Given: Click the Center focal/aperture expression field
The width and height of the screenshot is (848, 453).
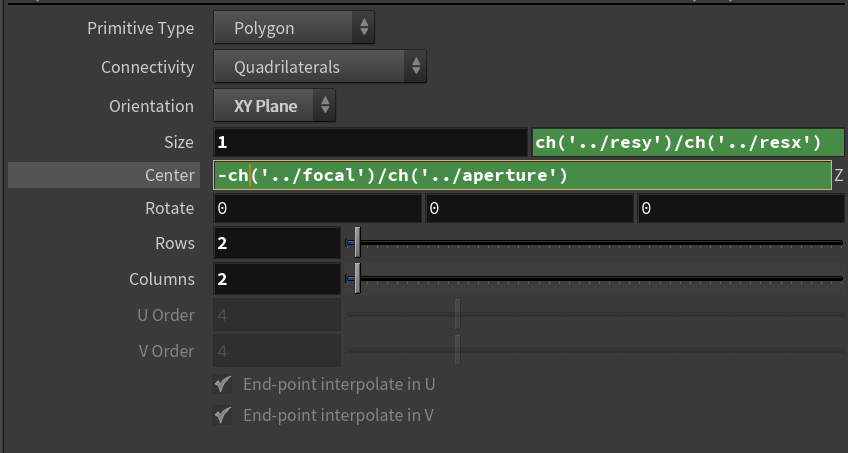Looking at the screenshot, I should (522, 176).
